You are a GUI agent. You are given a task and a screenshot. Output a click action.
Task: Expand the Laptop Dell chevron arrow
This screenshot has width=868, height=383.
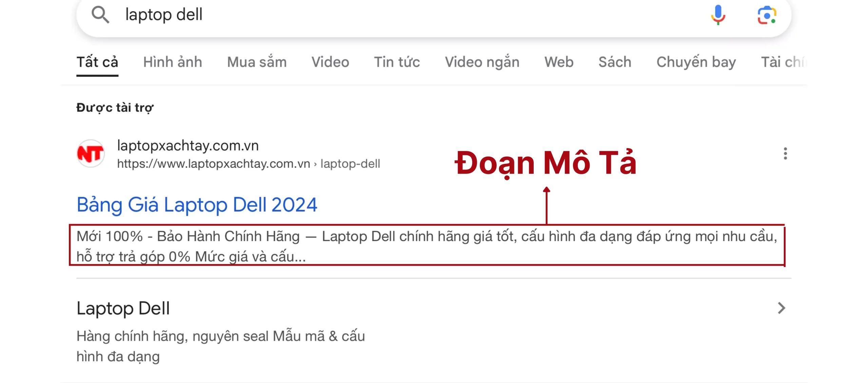(x=781, y=308)
